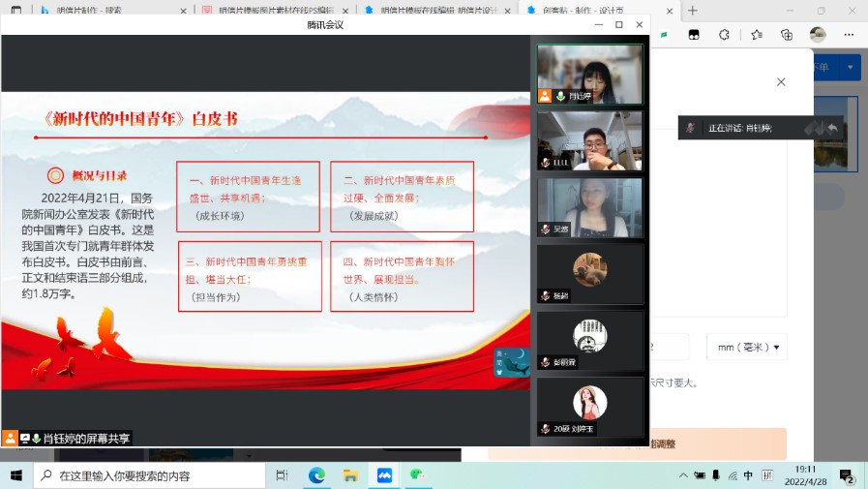Open Edge browser extensions puzzle icon

[x=724, y=34]
